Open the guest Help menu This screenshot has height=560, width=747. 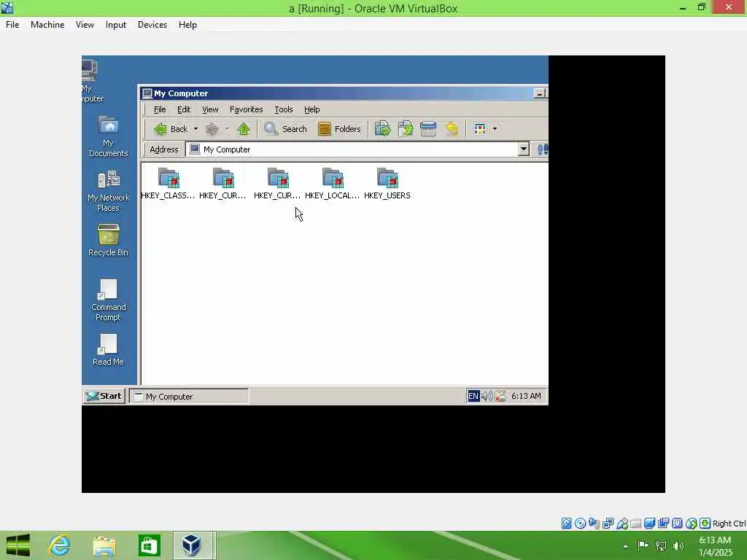pos(312,109)
